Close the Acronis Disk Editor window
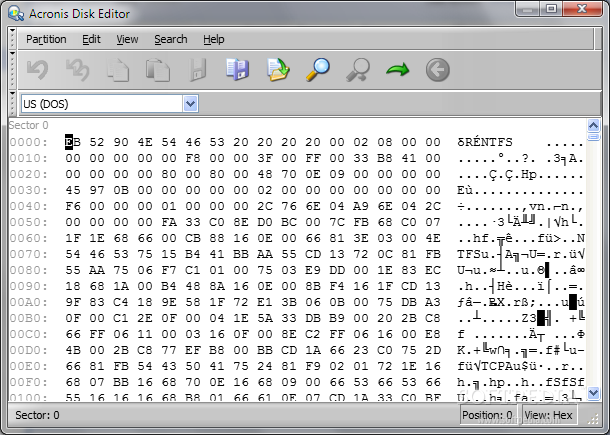 click(582, 9)
